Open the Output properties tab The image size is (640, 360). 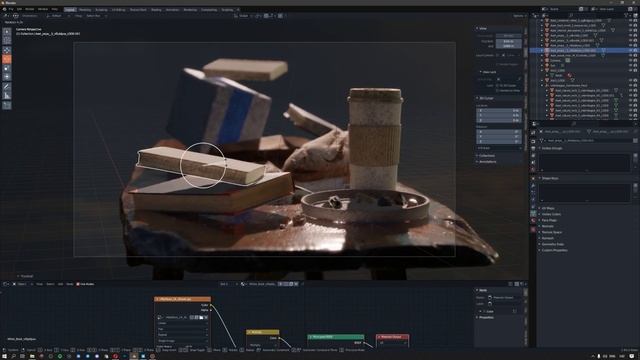[533, 148]
